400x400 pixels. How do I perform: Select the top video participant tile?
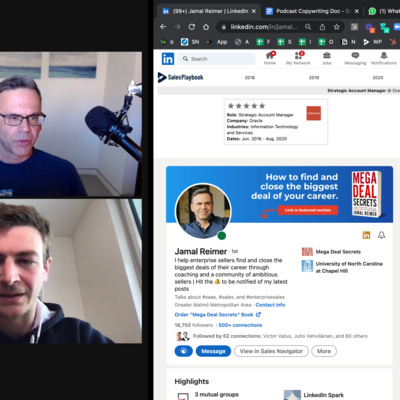71,124
